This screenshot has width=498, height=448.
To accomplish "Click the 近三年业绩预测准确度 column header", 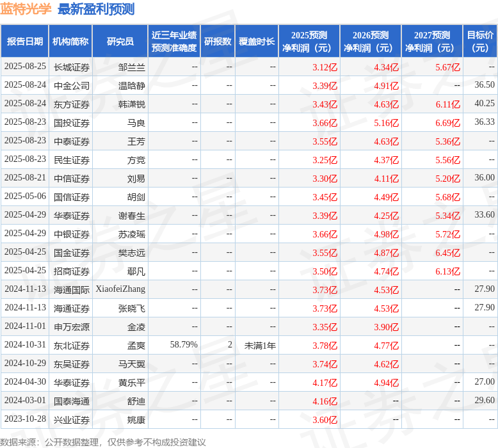I will coord(174,41).
